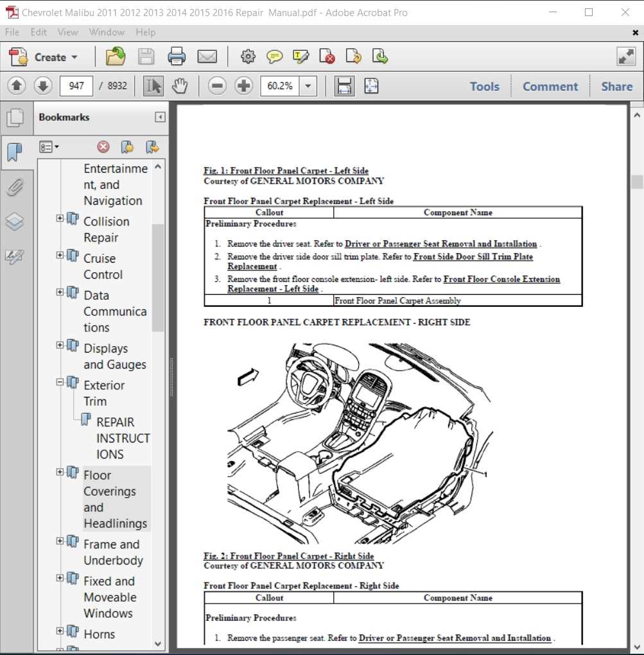Expand the Displays and Gauges bookmark
Image resolution: width=644 pixels, height=655 pixels.
coord(60,345)
